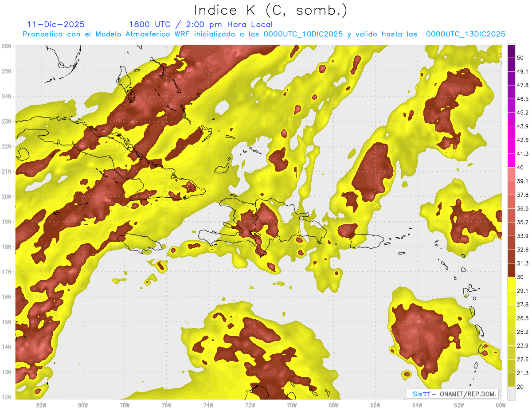The image size is (532, 411).
Task: Click the title 'Indice K (C, somb.)'
Action: click(x=271, y=10)
